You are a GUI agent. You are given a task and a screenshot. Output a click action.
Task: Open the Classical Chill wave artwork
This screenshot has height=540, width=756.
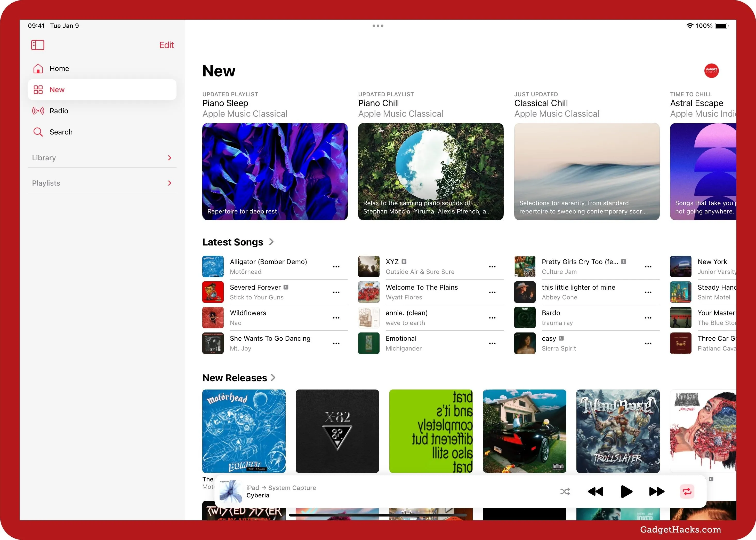(x=587, y=172)
